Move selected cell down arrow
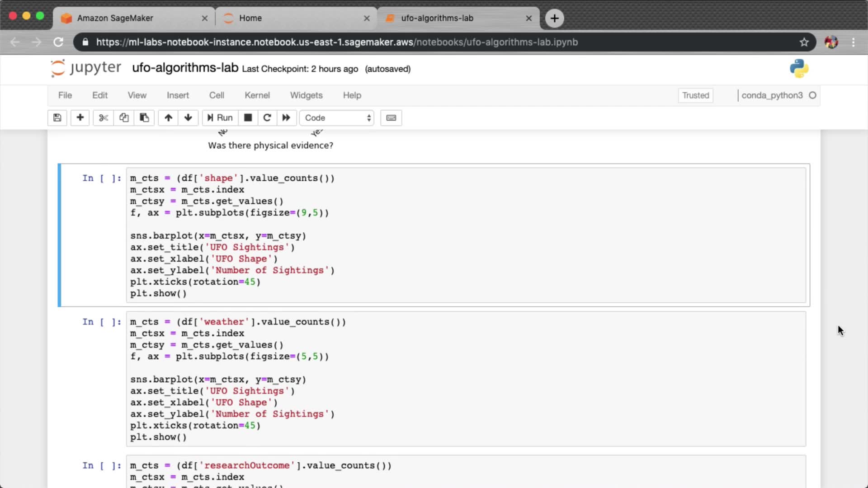 tap(188, 118)
